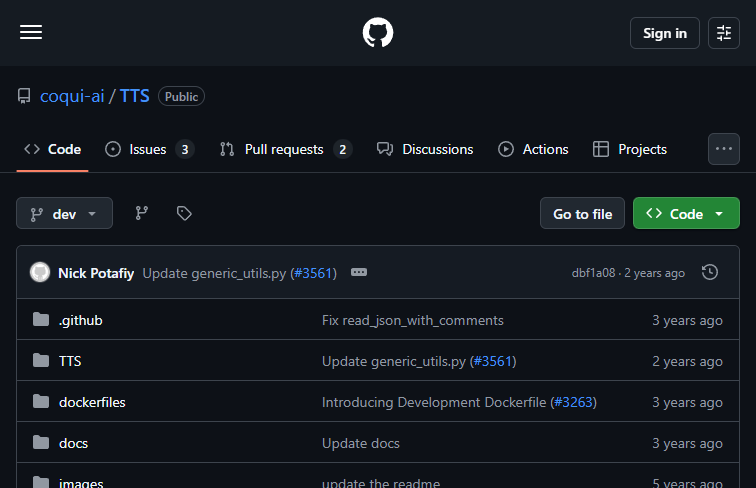Image resolution: width=756 pixels, height=488 pixels.
Task: View all branches icon
Action: point(141,213)
